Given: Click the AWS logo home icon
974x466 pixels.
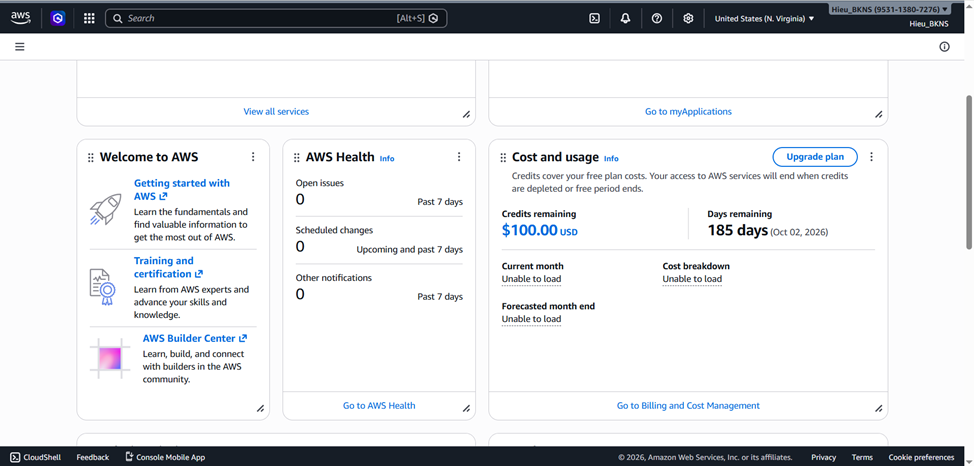Looking at the screenshot, I should pyautogui.click(x=20, y=18).
